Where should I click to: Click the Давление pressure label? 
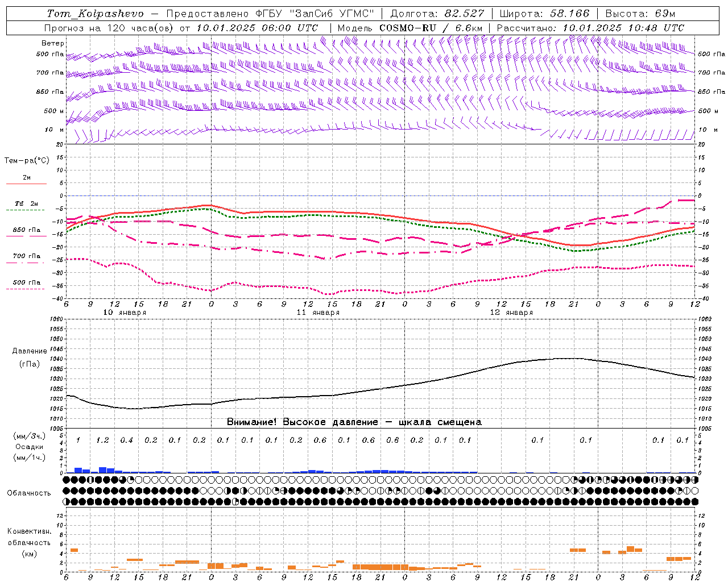(30, 351)
